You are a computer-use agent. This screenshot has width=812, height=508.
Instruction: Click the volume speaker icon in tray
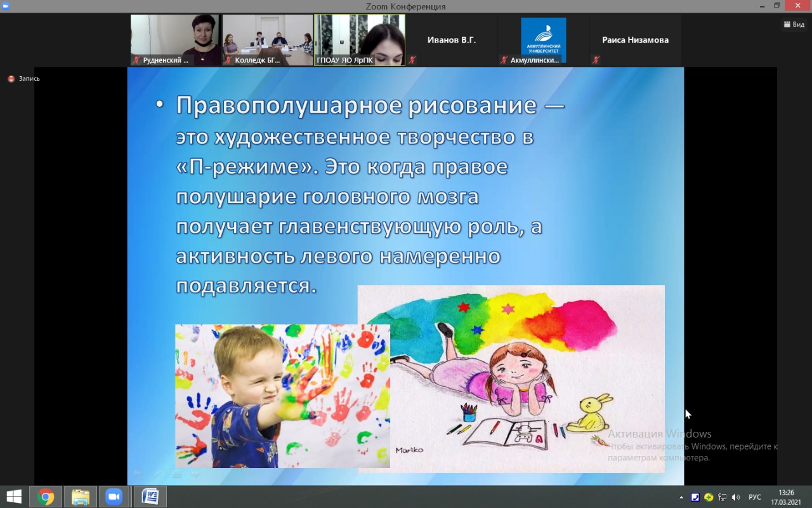[x=736, y=497]
